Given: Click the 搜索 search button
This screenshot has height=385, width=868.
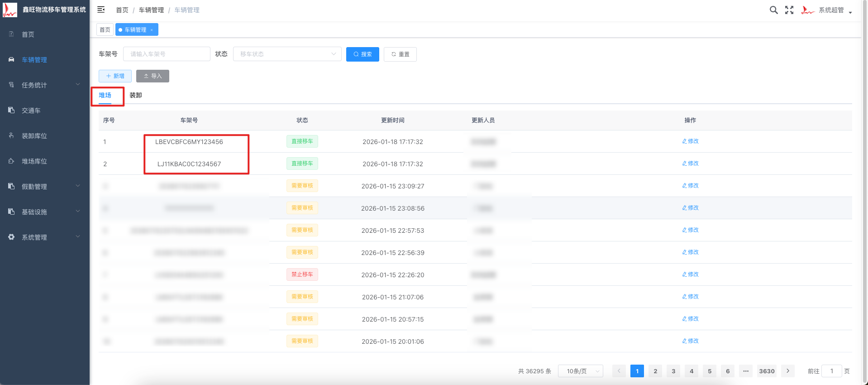Looking at the screenshot, I should coord(362,54).
